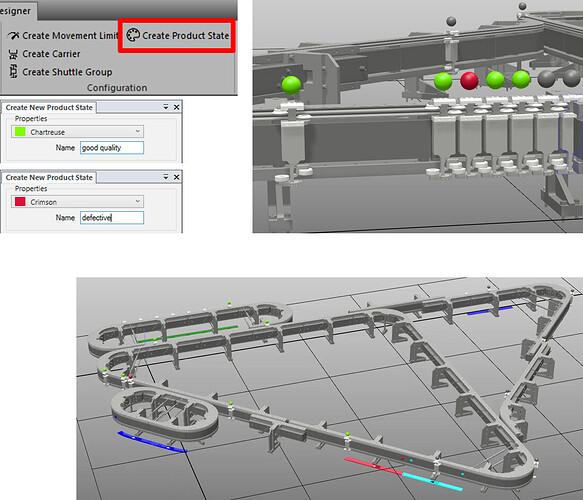Screen dimensions: 583x500
Task: Click the Create Shuttle Group icon
Action: (13, 71)
